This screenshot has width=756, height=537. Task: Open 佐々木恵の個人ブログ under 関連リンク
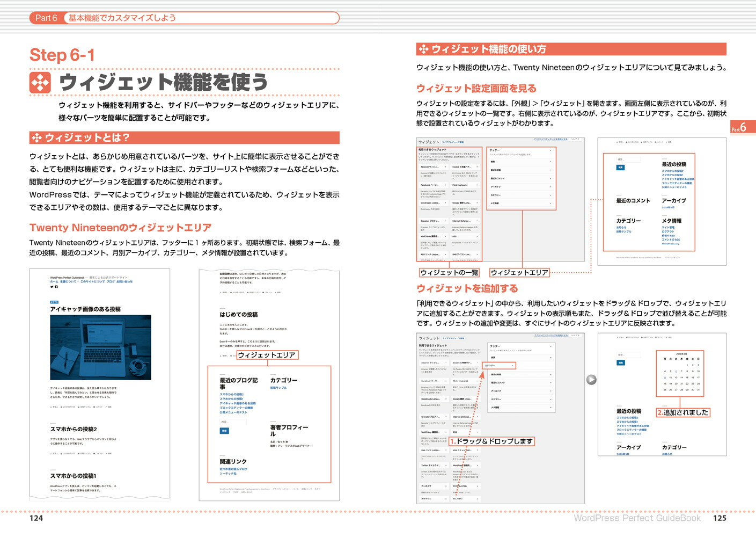[x=233, y=469]
